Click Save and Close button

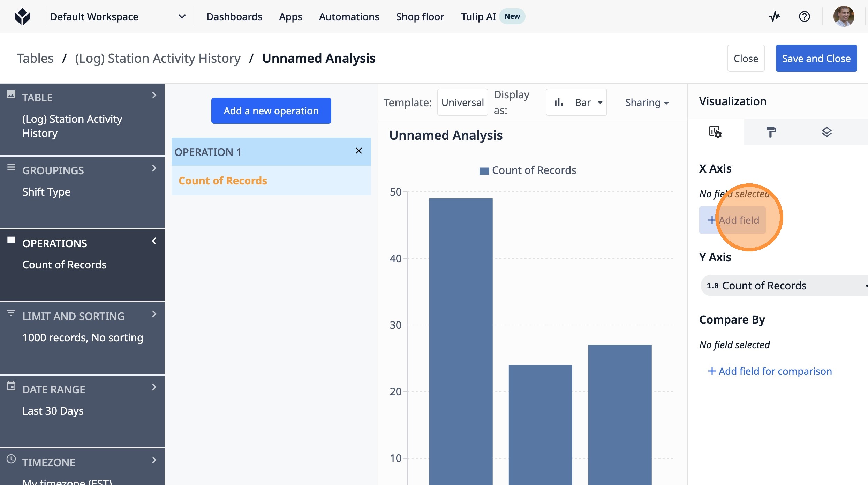pos(816,59)
